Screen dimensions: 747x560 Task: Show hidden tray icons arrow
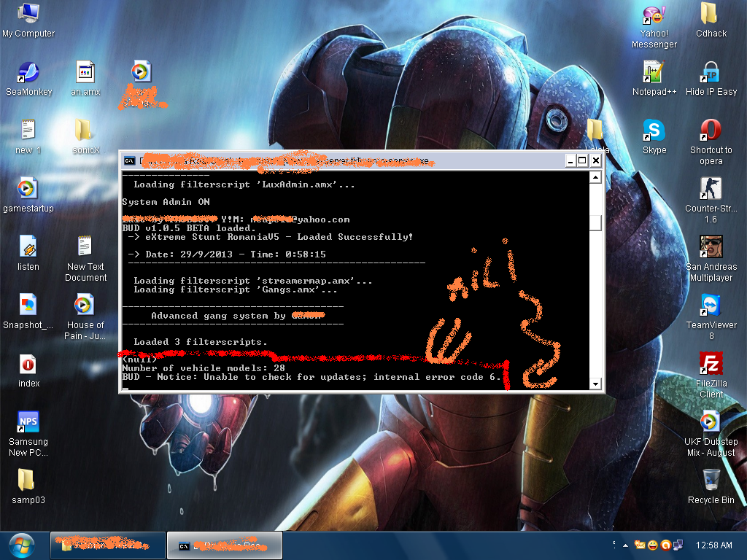click(x=625, y=545)
